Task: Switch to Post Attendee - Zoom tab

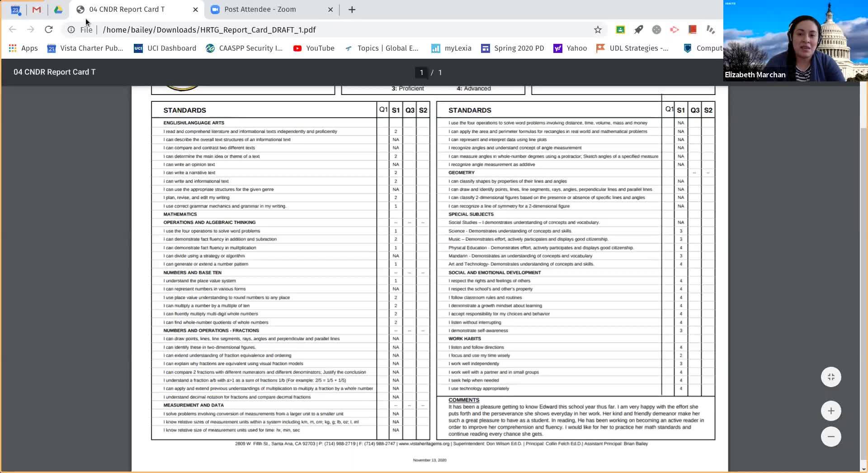Action: 267,9
